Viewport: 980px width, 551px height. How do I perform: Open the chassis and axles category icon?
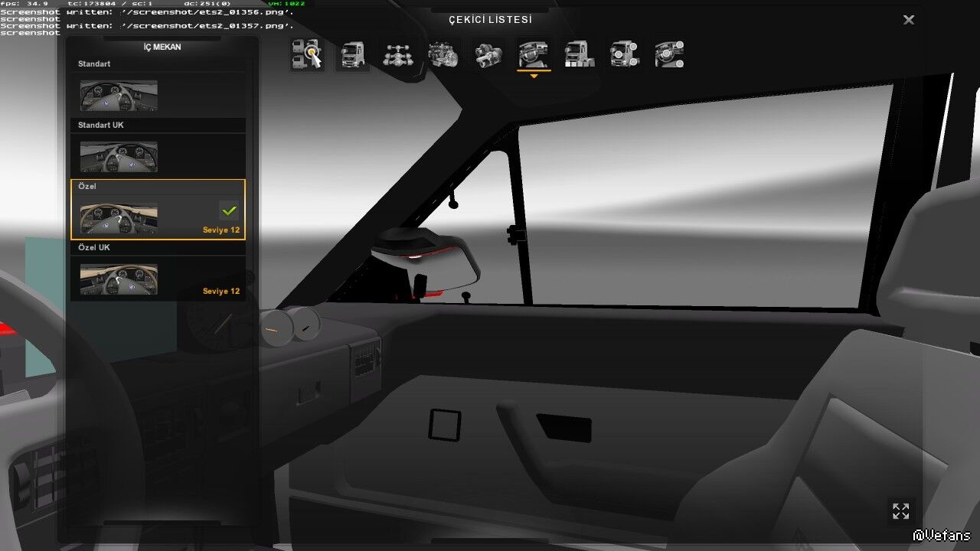pyautogui.click(x=398, y=54)
